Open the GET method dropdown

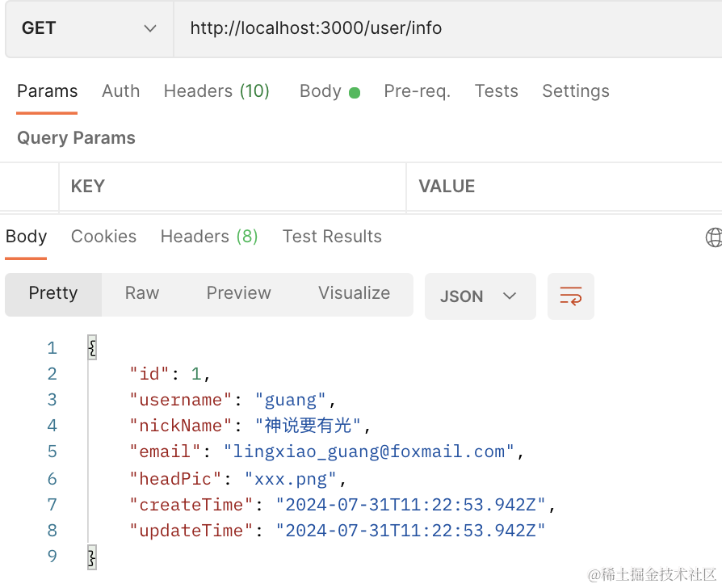(89, 28)
